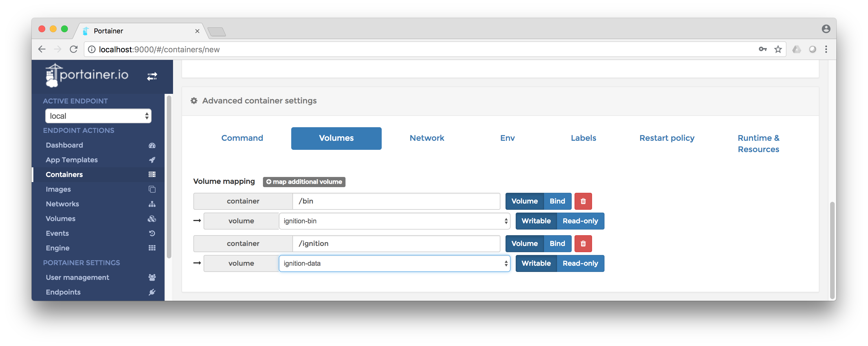Open the ignition-data volume dropdown

pyautogui.click(x=394, y=263)
